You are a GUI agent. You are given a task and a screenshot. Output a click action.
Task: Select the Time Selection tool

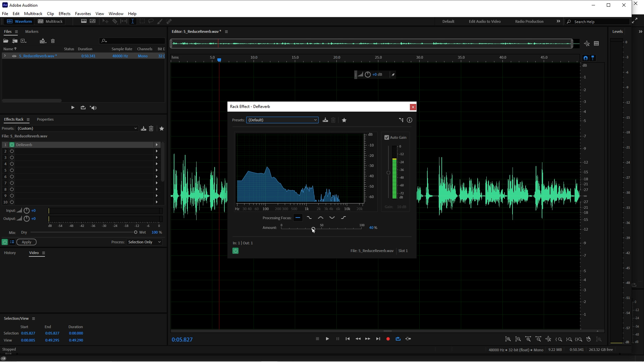click(x=133, y=21)
